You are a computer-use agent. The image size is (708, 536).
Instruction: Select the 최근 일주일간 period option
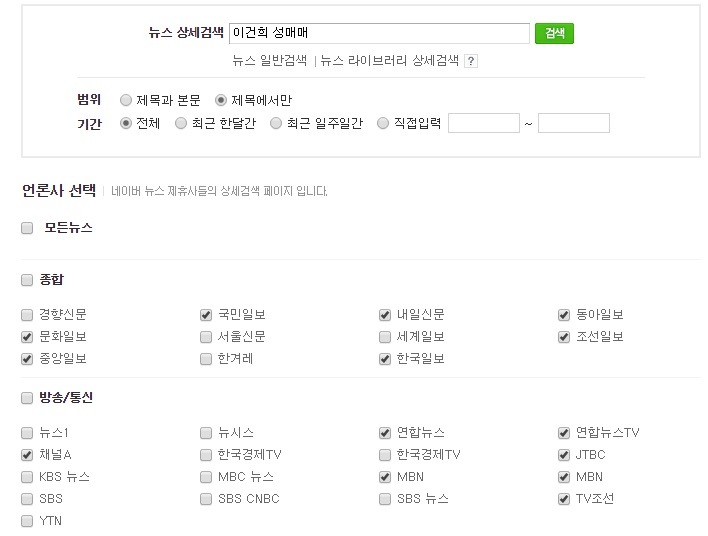coord(275,123)
